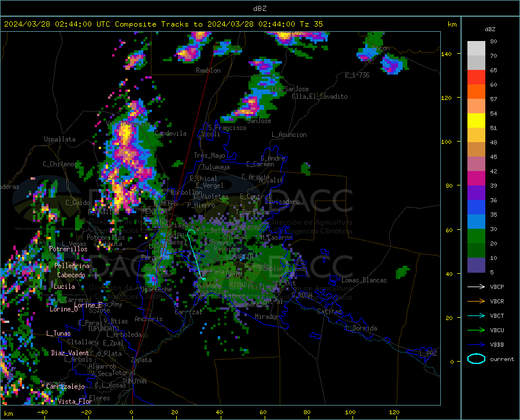Click the cyan 'current' ellipse symbol
The width and height of the screenshot is (520, 420).
(x=476, y=359)
